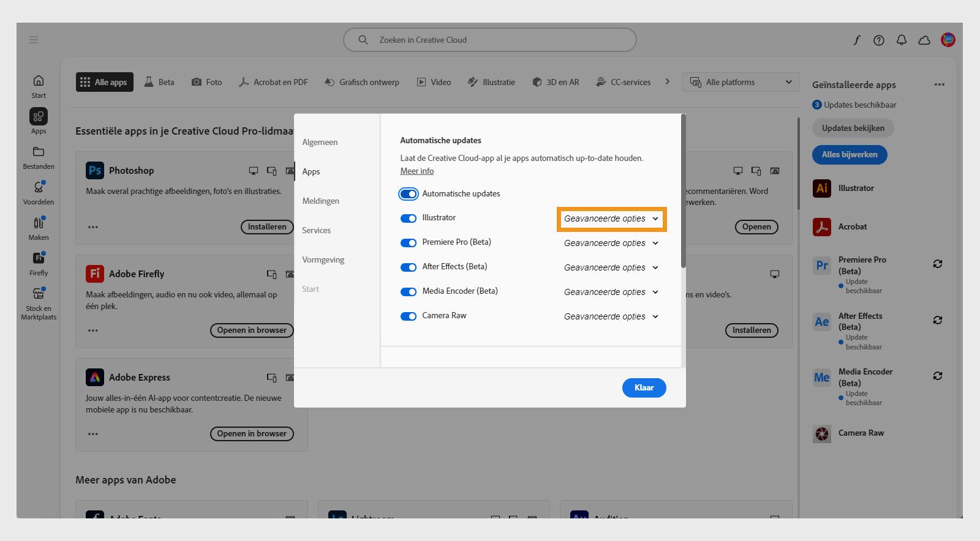Toggle auto-update for Camera Raw
Image resolution: width=980 pixels, height=541 pixels.
point(409,316)
